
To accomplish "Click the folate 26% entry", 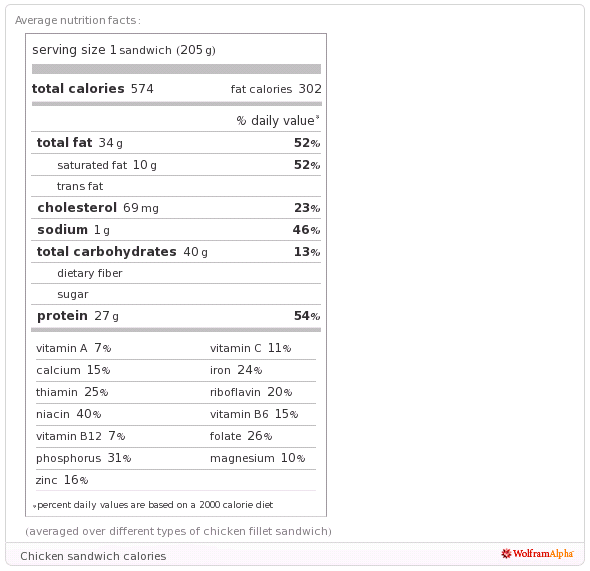I will point(241,436).
